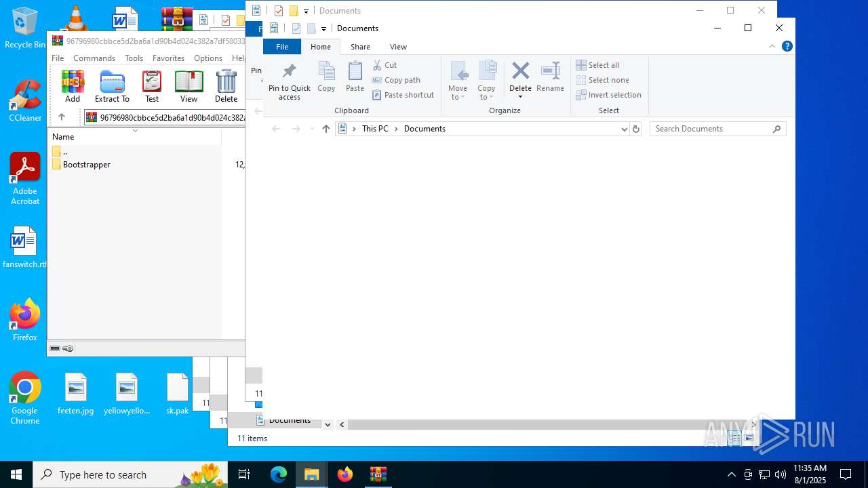Open volume control in system tray
The image size is (868, 488).
click(x=781, y=474)
